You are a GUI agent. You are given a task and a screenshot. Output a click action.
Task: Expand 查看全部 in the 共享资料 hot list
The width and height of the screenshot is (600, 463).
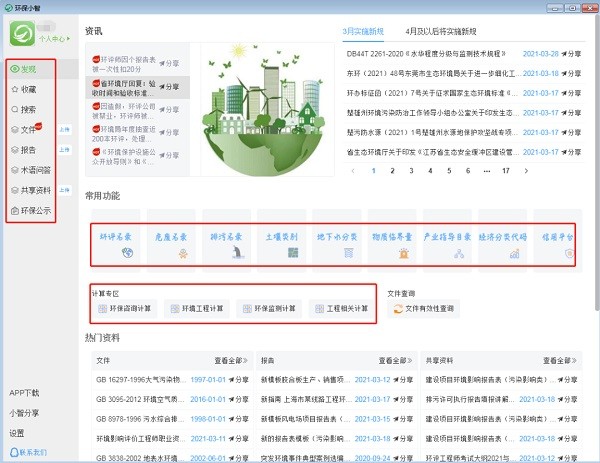click(560, 360)
